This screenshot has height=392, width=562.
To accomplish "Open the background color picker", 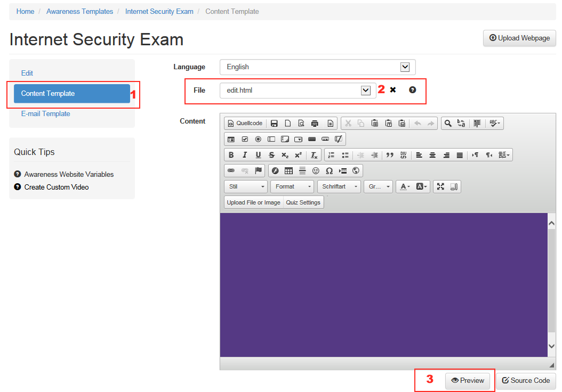I will point(421,186).
